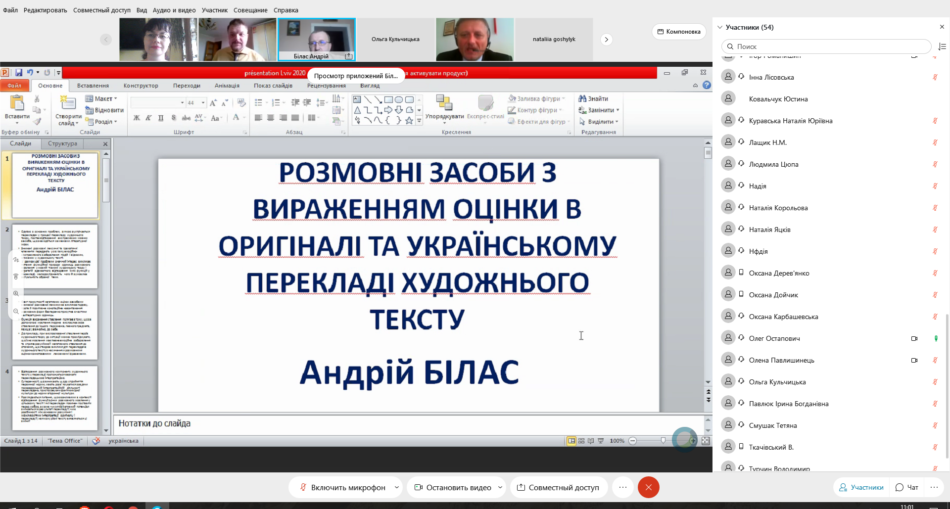The height and width of the screenshot is (509, 950).
Task: Toggle microphone with Включить микрофон
Action: tap(340, 487)
